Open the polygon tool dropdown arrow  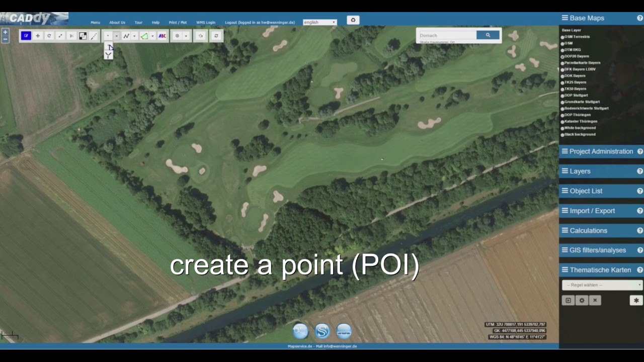click(x=152, y=36)
